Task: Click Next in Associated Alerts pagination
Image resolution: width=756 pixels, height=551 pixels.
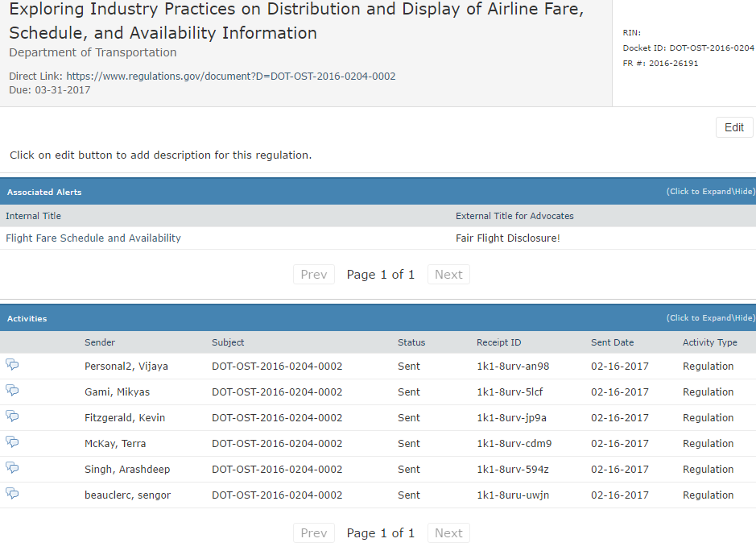Action: 448,275
